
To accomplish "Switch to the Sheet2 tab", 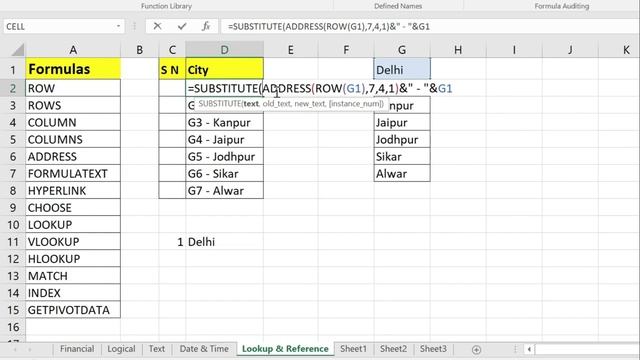I will [x=393, y=349].
